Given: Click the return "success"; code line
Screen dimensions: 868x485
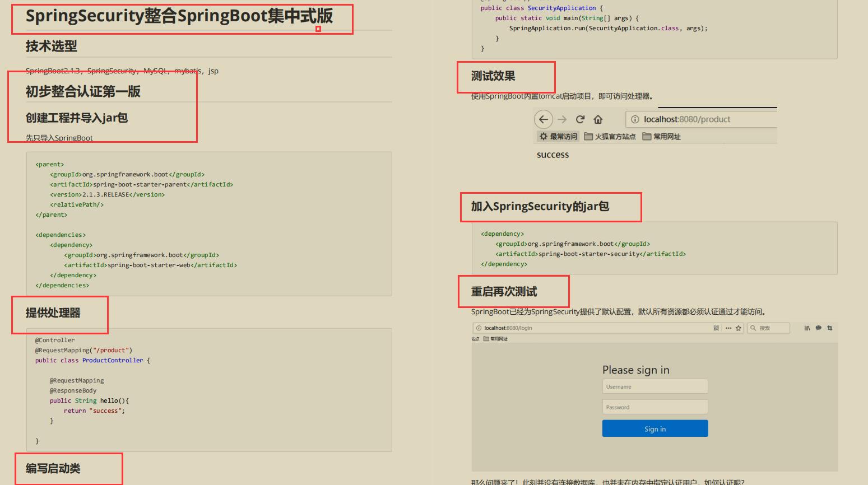Looking at the screenshot, I should (x=94, y=411).
